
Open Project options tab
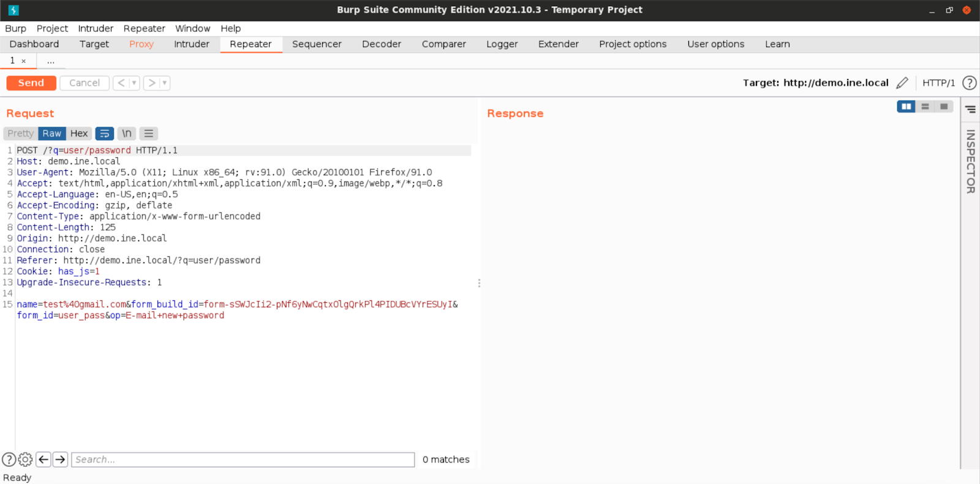(633, 44)
